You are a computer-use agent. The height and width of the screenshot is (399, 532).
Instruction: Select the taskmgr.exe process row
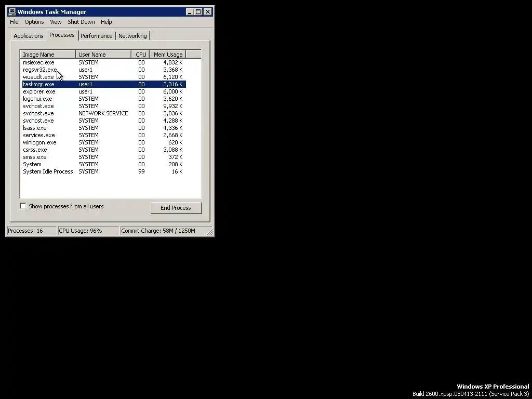coord(104,84)
